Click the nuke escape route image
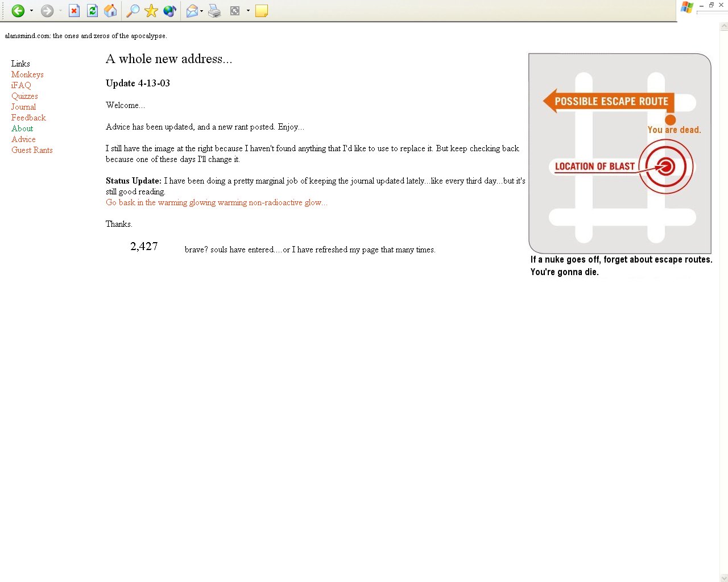Viewport: 728px width, 582px height. coord(619,153)
